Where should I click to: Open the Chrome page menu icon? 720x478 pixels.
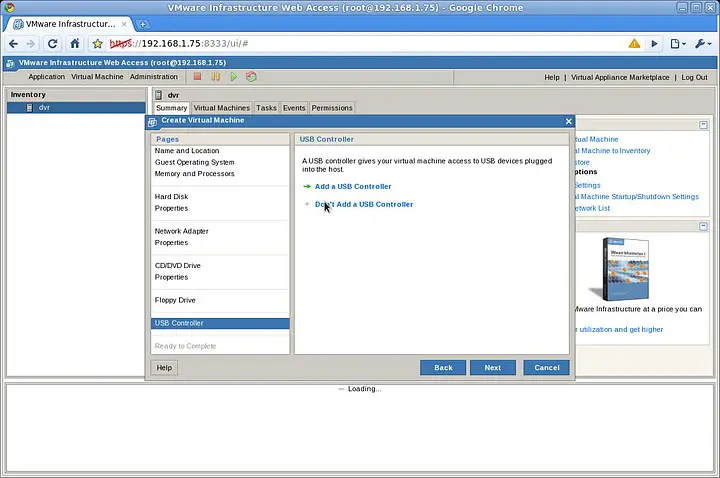coord(678,44)
